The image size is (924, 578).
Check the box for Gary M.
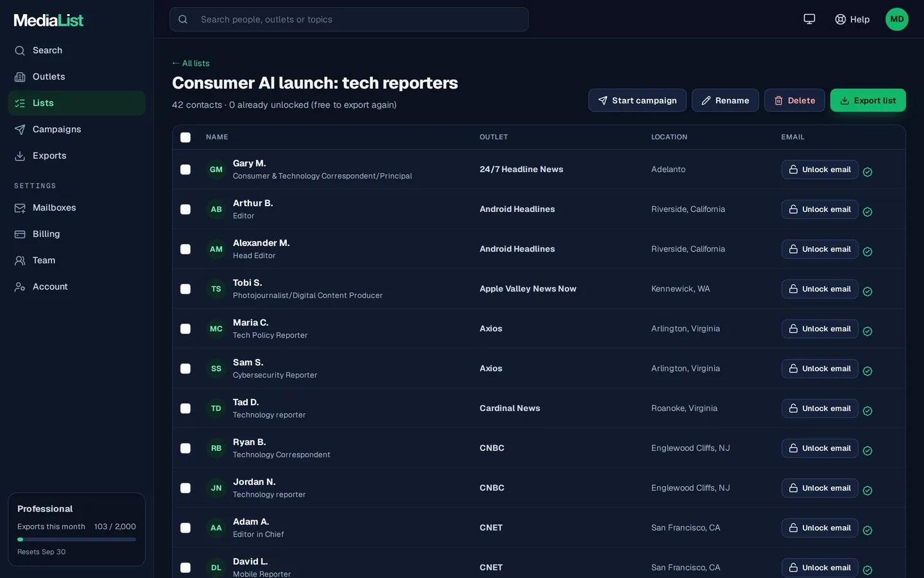pos(185,170)
